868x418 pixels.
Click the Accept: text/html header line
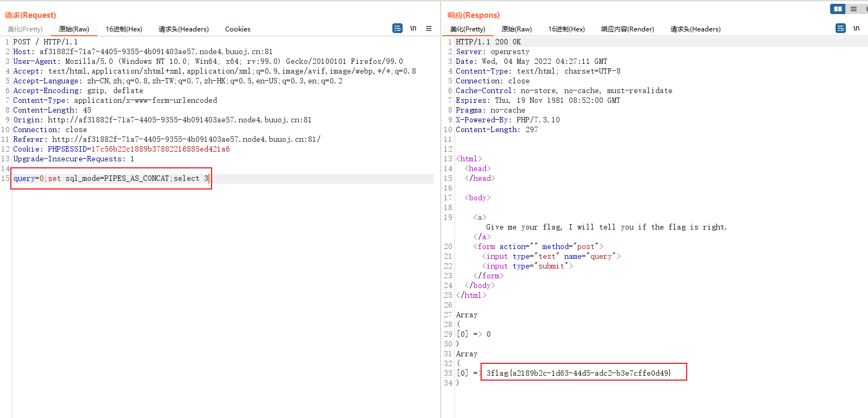click(214, 71)
